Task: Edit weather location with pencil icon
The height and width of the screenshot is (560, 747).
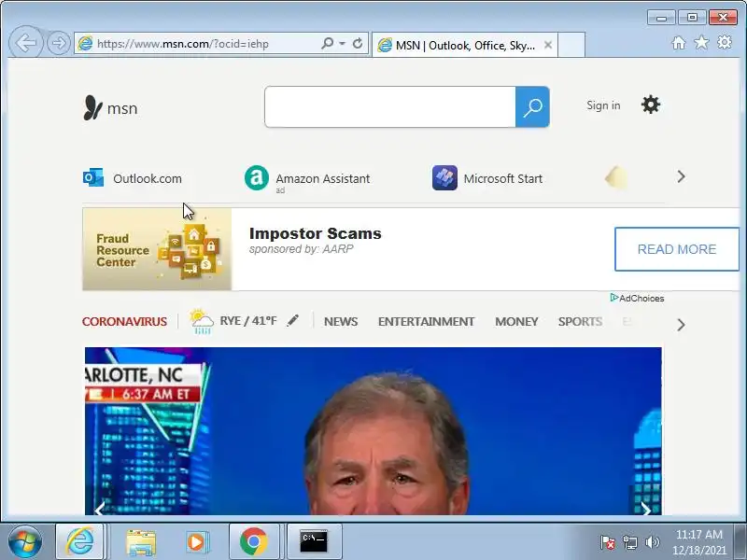Action: click(x=293, y=320)
